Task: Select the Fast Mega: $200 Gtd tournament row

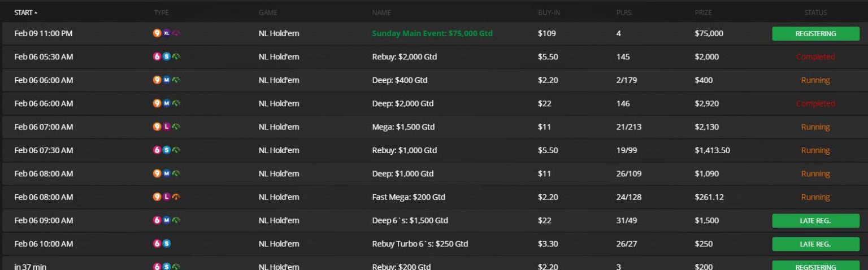Action: pos(408,197)
